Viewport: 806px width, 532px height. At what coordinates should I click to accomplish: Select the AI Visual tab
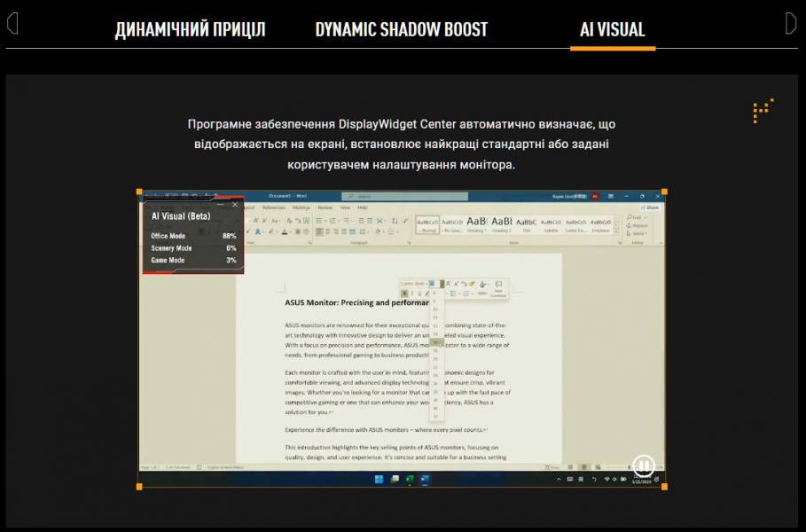612,29
